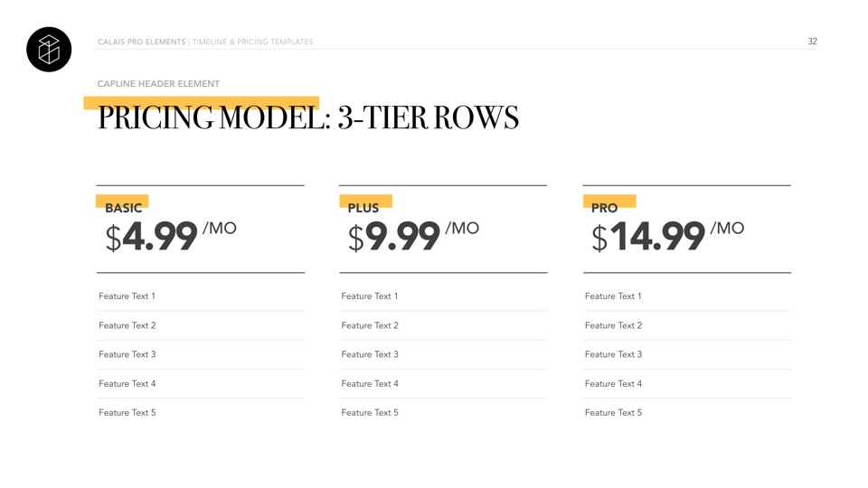The height and width of the screenshot is (488, 868).
Task: Select Feature Text 1 in the Basic column
Action: click(x=127, y=296)
